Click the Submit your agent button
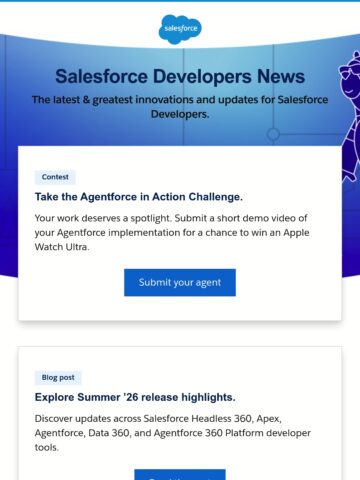 pos(180,282)
